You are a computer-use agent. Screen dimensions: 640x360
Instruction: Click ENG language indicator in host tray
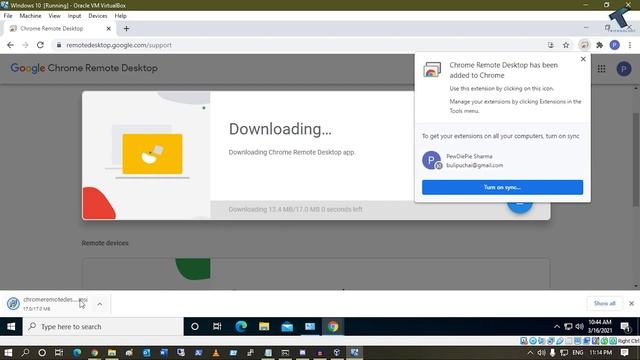tap(578, 353)
